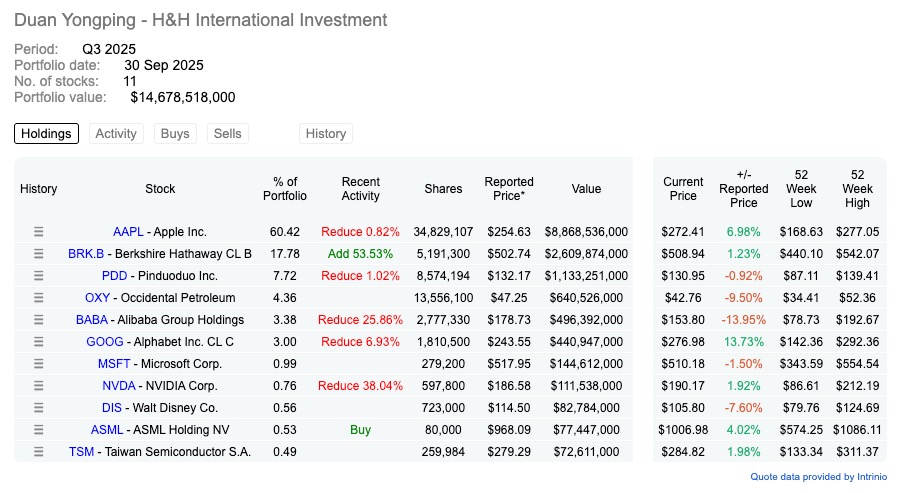Viewport: 897px width, 493px height.
Task: Click the DIS Walt Disney link
Action: click(x=112, y=408)
